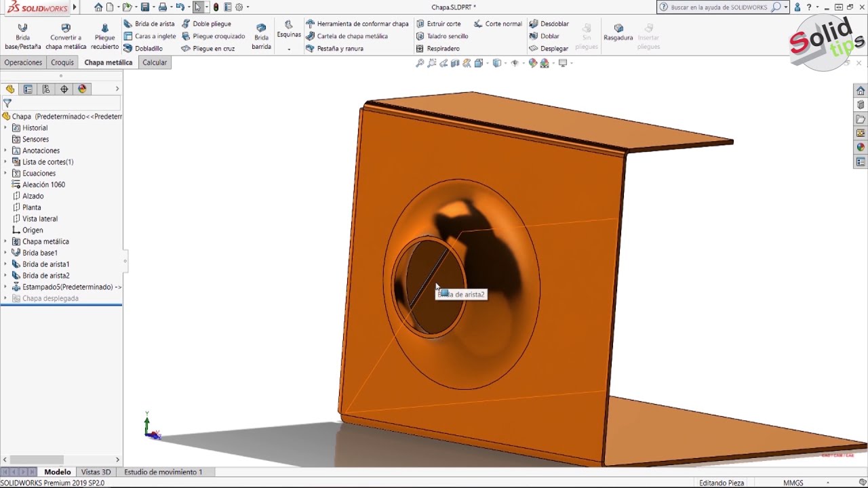The width and height of the screenshot is (868, 488).
Task: Open the Options gear icon
Action: [x=239, y=7]
